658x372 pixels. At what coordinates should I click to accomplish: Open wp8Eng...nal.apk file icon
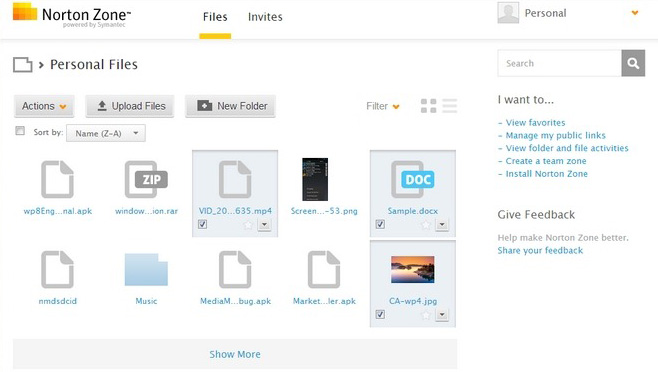[57, 179]
